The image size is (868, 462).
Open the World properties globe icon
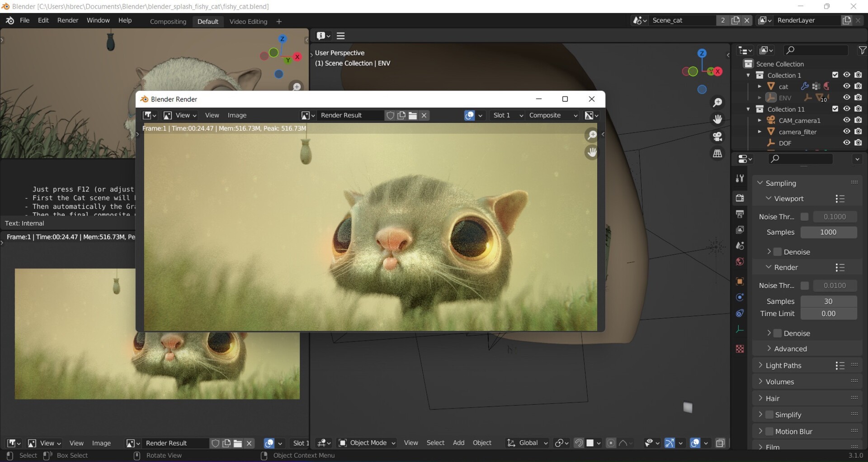740,262
